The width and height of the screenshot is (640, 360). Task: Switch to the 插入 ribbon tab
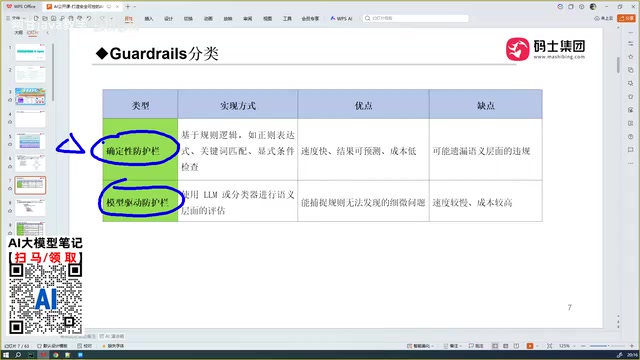[149, 19]
